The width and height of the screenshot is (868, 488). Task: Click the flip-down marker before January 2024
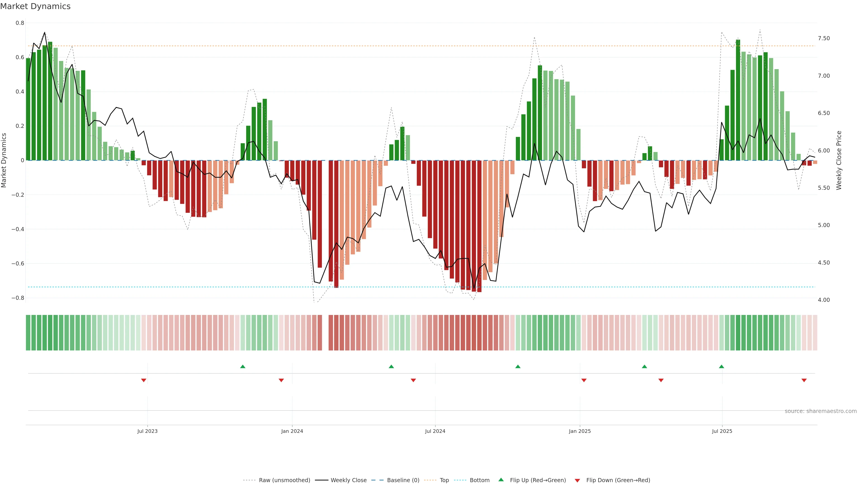point(281,380)
